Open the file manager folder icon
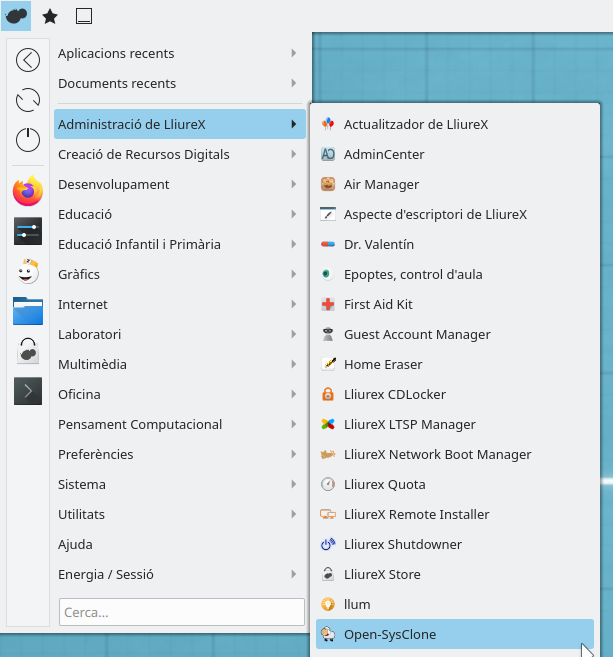This screenshot has height=657, width=613. tap(28, 311)
